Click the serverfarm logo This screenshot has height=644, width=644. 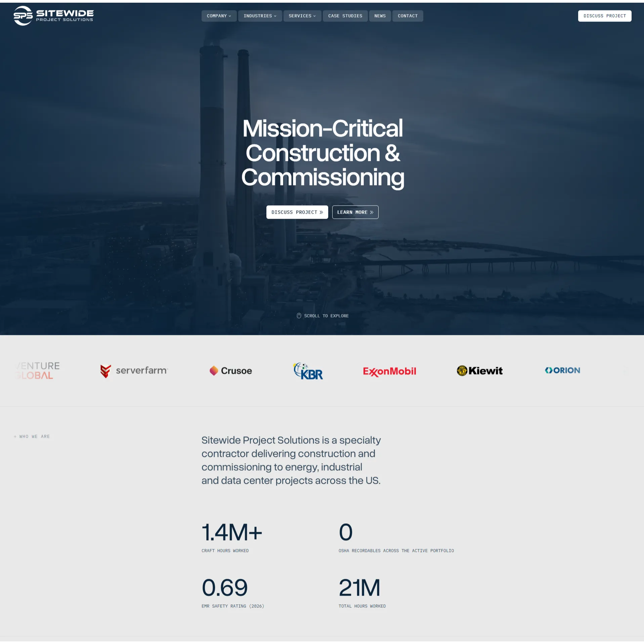(134, 371)
